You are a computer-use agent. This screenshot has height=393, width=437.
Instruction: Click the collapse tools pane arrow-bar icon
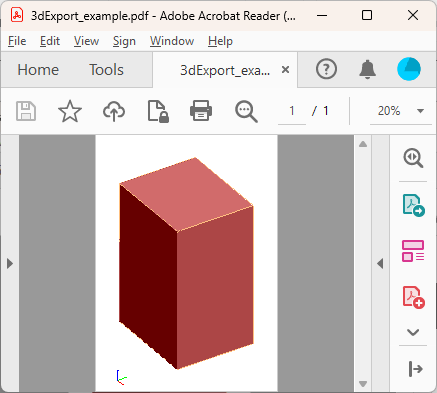pos(415,369)
